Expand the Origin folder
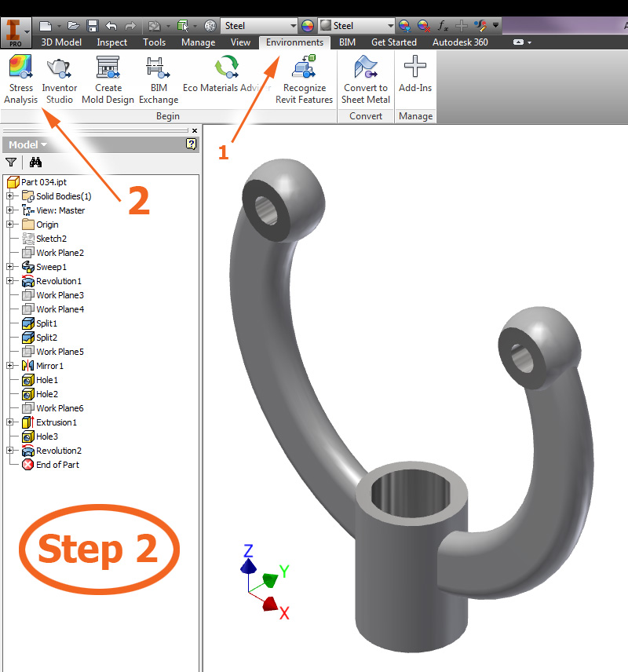The image size is (628, 672). tap(10, 225)
